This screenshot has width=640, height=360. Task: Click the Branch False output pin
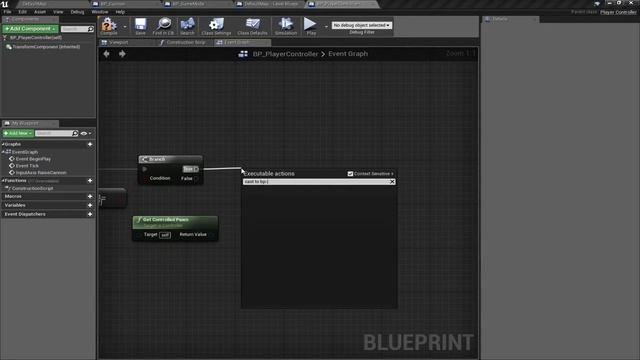click(196, 178)
